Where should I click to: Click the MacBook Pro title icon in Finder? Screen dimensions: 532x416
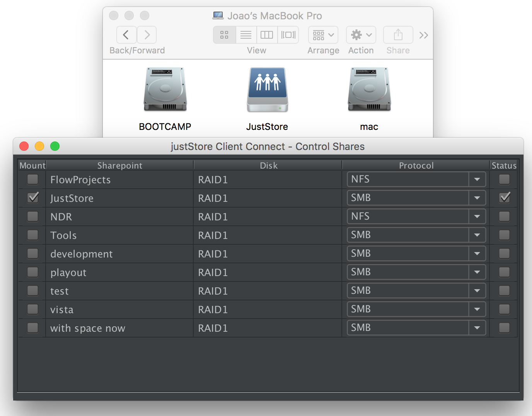(218, 15)
